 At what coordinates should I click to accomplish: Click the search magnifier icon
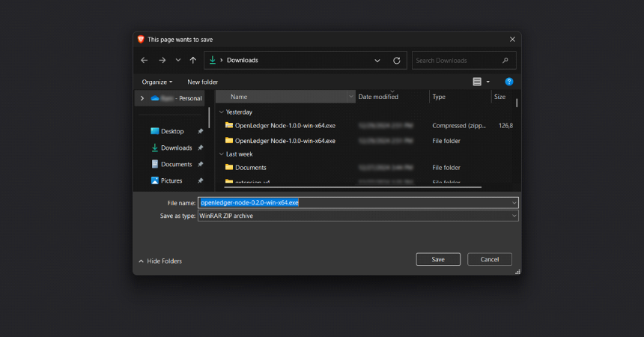(505, 61)
